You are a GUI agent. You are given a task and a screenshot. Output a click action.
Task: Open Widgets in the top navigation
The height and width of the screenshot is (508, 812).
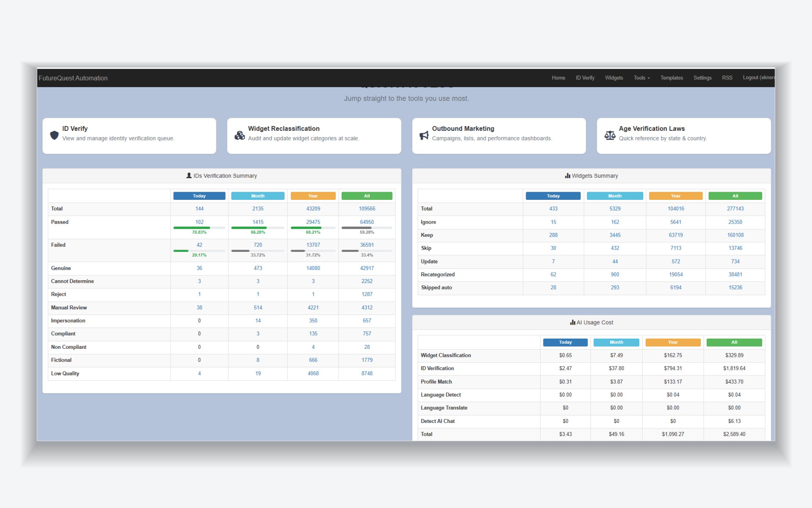(x=614, y=78)
